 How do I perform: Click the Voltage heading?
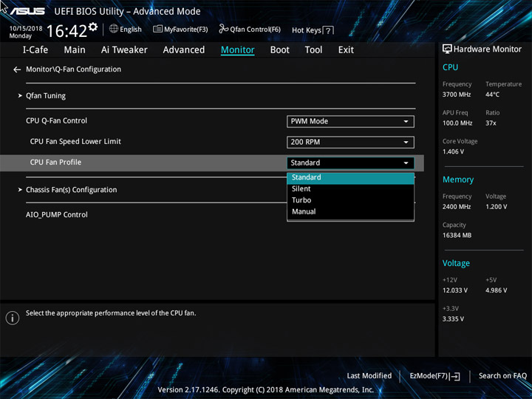click(456, 263)
